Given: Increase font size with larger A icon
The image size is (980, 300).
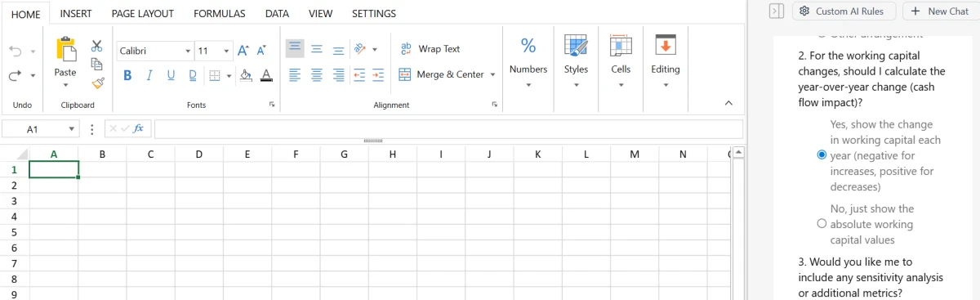Looking at the screenshot, I should click(x=243, y=51).
